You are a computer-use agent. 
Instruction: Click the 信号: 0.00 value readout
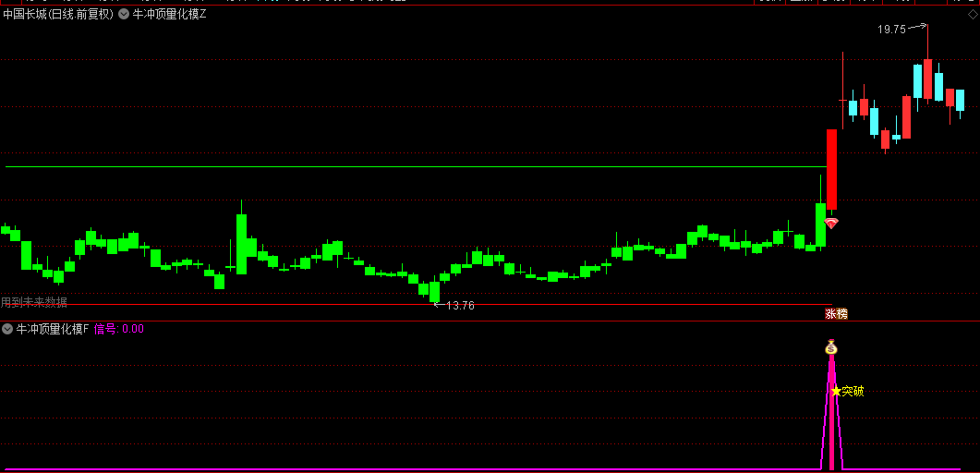[x=119, y=329]
